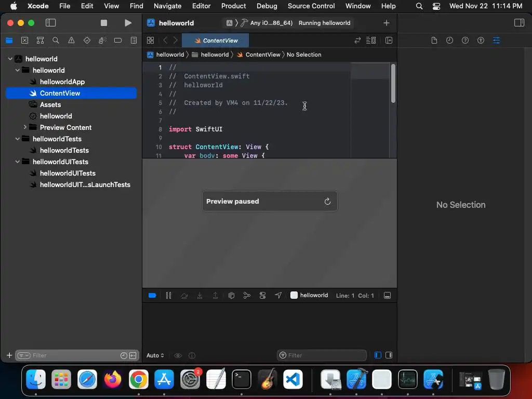Open the Debug navigator

(x=102, y=41)
